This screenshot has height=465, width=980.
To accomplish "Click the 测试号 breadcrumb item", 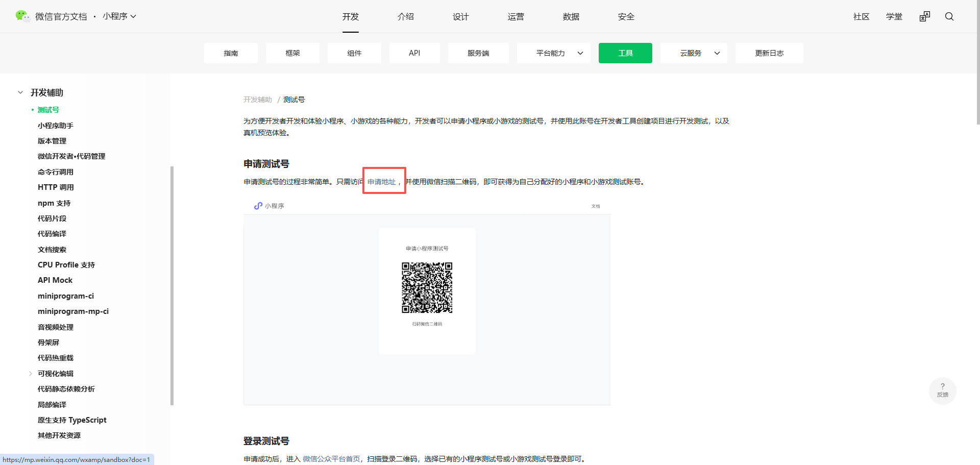I will (294, 100).
